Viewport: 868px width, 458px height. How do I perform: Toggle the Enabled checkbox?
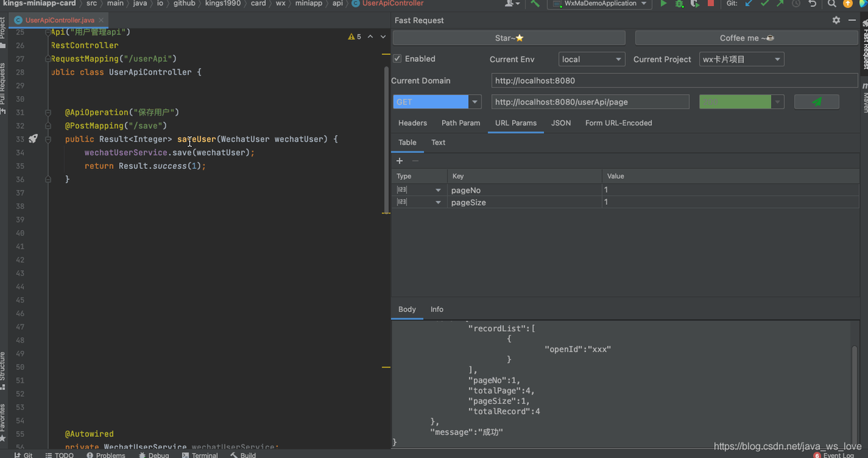pos(398,59)
